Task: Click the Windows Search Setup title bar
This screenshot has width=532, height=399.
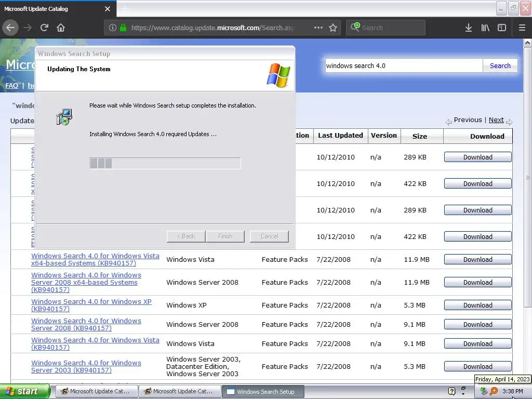Action: pos(165,54)
